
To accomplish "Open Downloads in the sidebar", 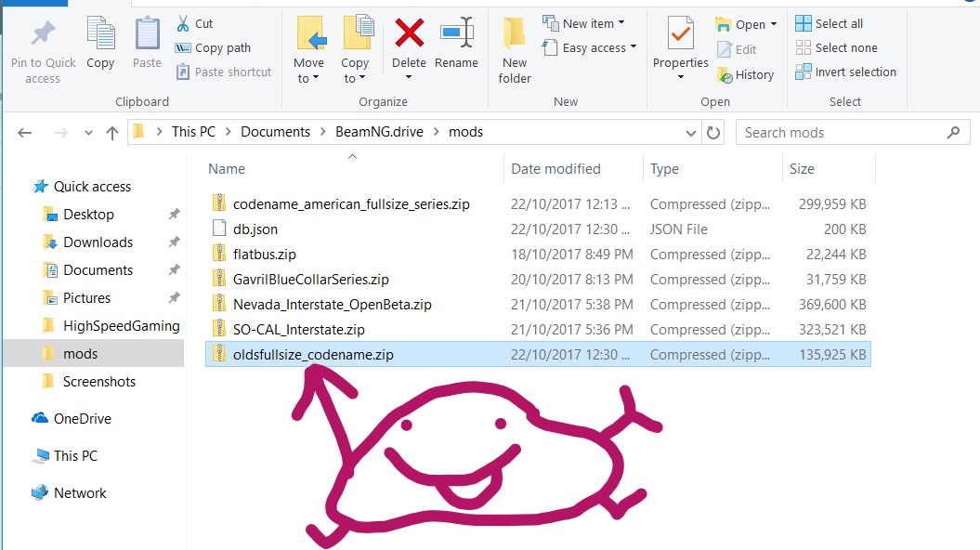I will click(88, 242).
